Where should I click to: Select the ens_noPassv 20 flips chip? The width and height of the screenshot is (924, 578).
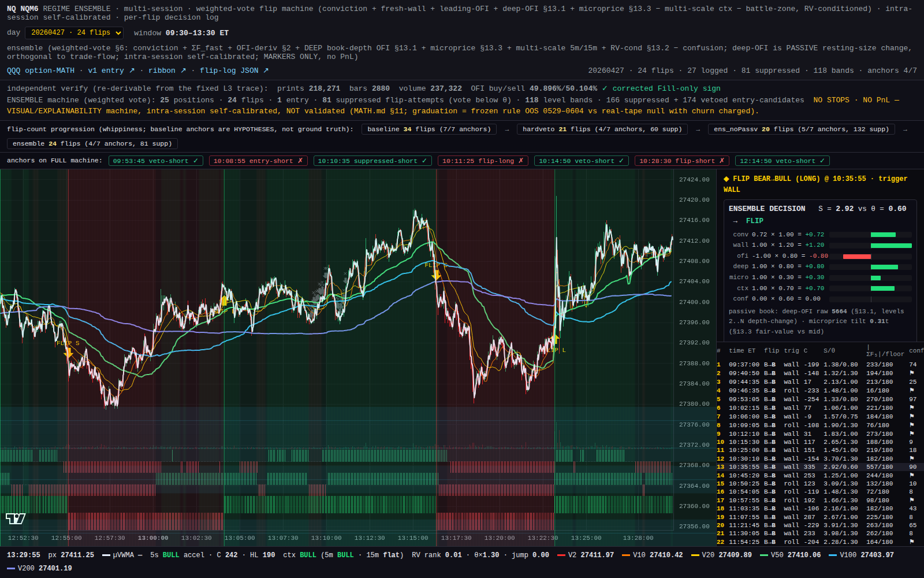click(x=802, y=129)
